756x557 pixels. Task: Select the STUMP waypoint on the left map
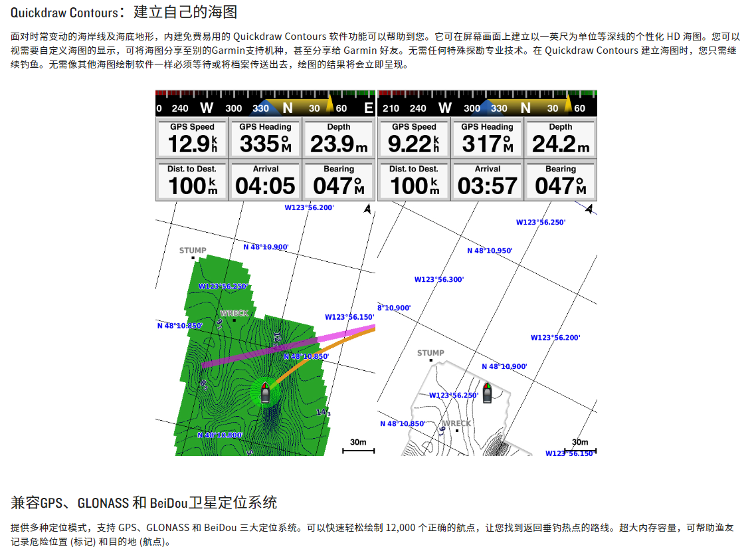193,251
